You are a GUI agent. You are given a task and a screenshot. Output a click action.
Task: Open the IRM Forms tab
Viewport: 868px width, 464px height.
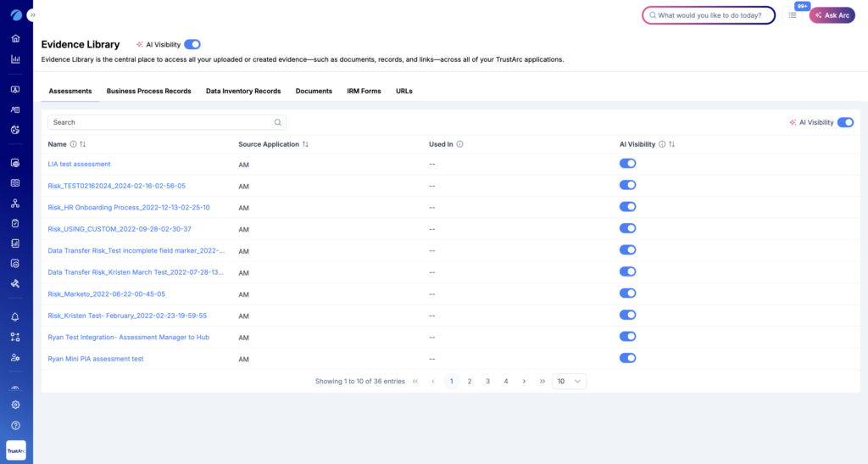[364, 91]
